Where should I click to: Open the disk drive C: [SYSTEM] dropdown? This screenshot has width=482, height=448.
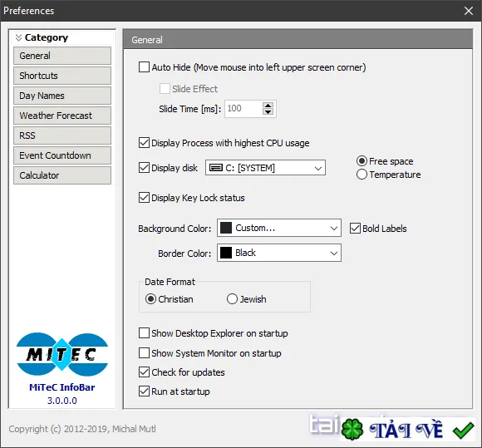(265, 168)
